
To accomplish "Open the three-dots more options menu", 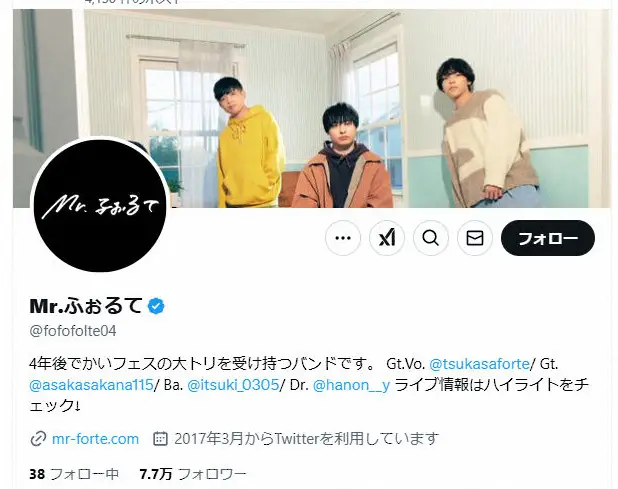I will [x=343, y=238].
